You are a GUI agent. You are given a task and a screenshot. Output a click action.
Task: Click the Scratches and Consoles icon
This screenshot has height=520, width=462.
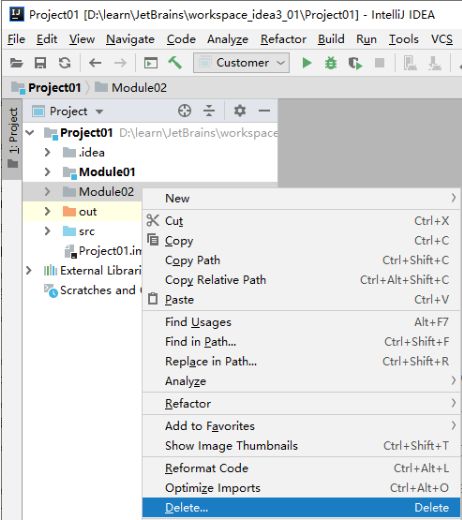tap(51, 290)
